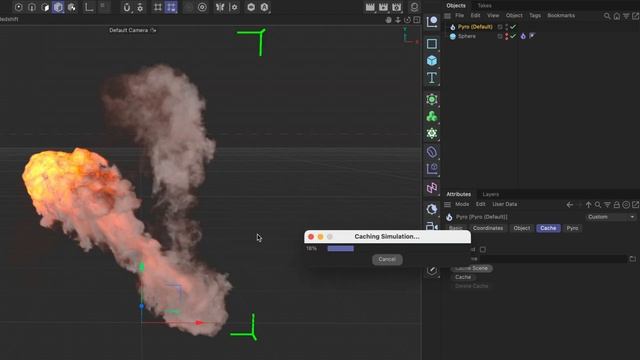Switch to the Coordinates tab
Screen dimensions: 640x360
(x=488, y=228)
